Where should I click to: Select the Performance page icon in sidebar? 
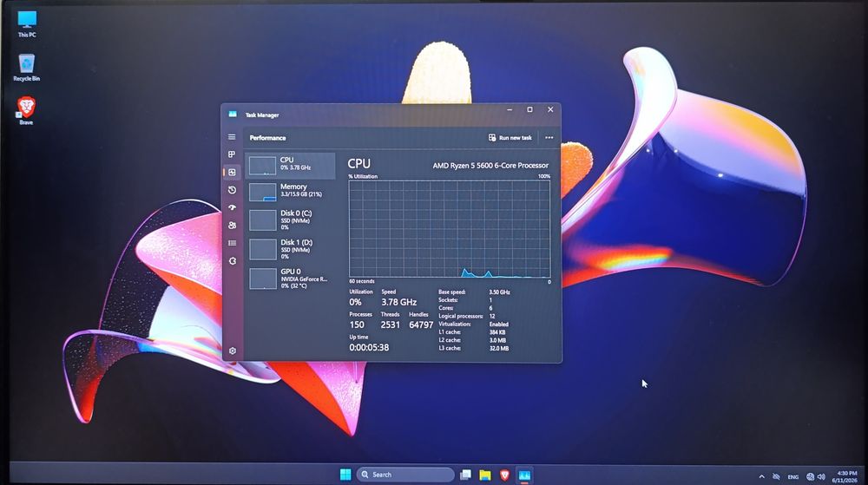[232, 173]
